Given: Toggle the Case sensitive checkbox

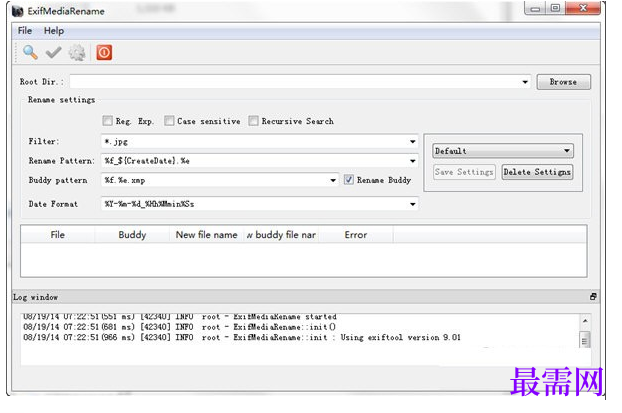Looking at the screenshot, I should tap(169, 121).
